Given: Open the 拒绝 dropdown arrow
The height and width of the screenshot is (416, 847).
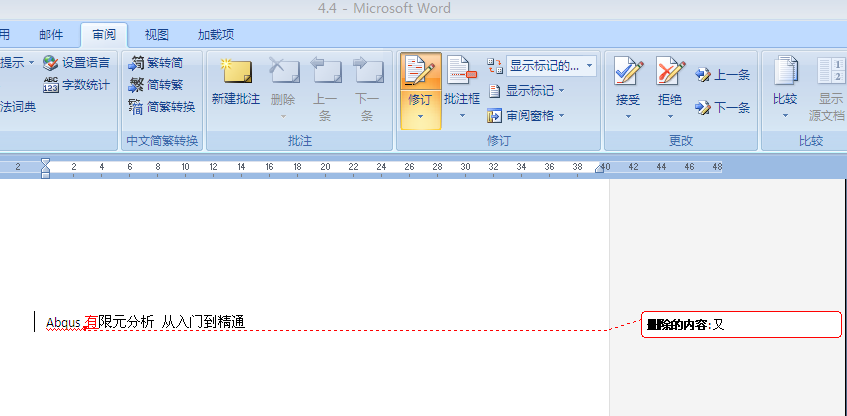Looking at the screenshot, I should pyautogui.click(x=670, y=116).
